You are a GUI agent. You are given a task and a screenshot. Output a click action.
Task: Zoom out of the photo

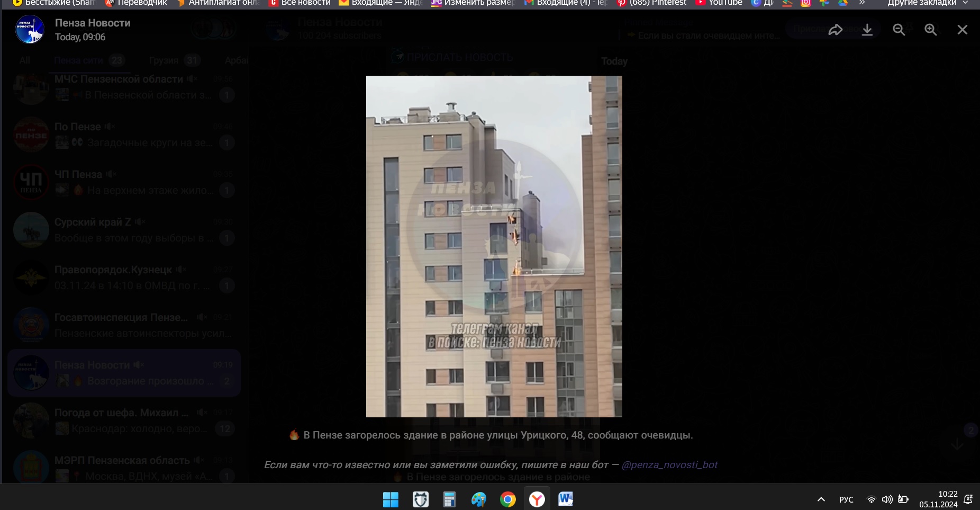(899, 30)
